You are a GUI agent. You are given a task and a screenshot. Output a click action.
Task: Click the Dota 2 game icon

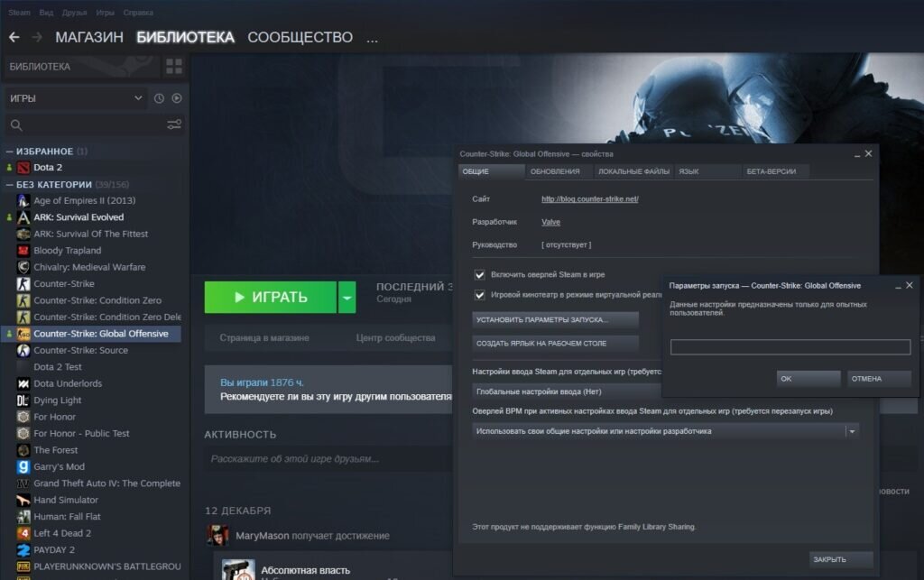coord(23,167)
